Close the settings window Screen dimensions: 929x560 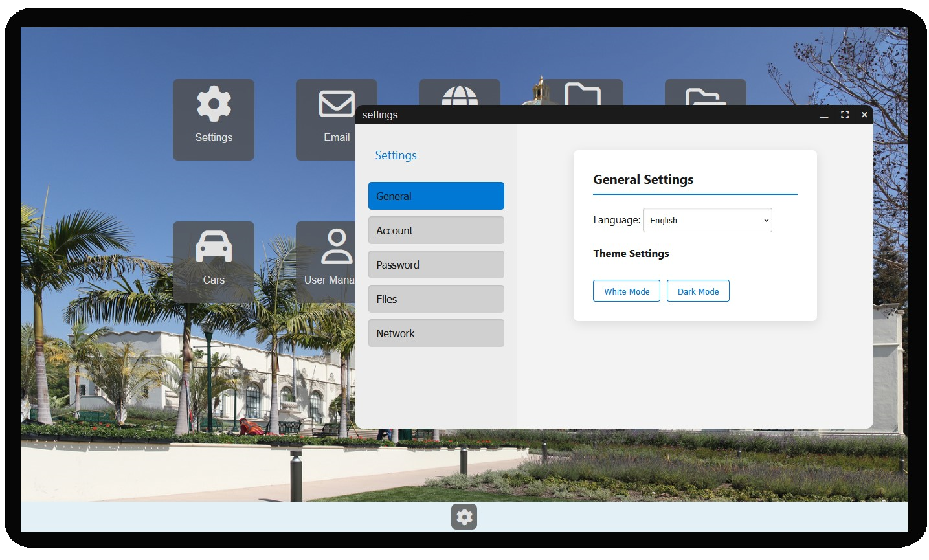[864, 115]
